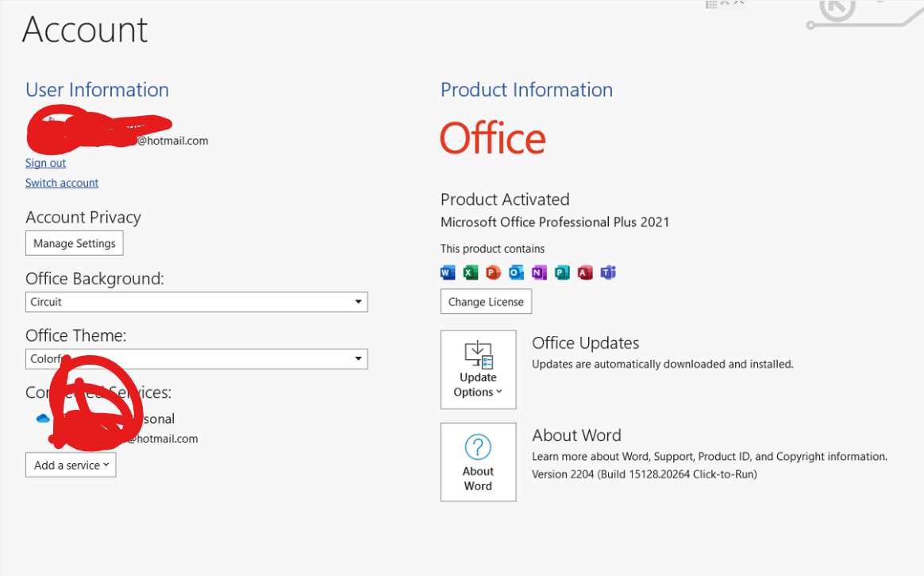Screen dimensions: 924x576
Task: Click the Word app icon
Action: (448, 273)
